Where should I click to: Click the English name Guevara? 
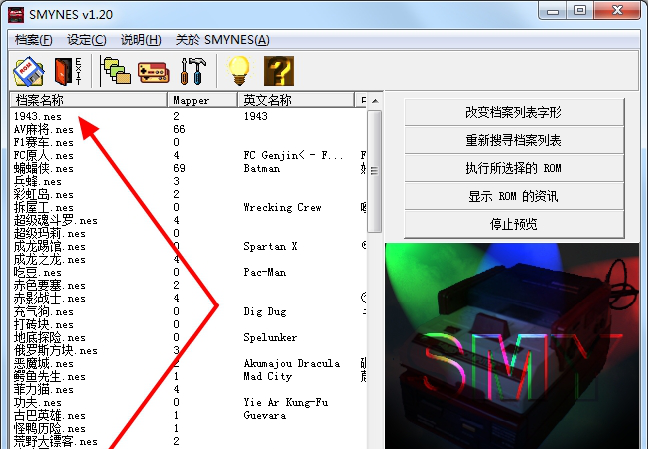[x=264, y=416]
